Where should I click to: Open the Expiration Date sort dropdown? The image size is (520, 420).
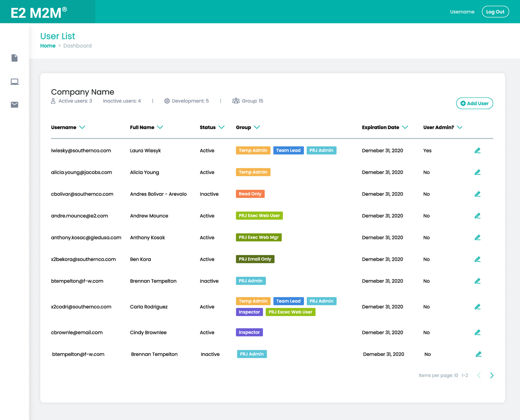[405, 127]
